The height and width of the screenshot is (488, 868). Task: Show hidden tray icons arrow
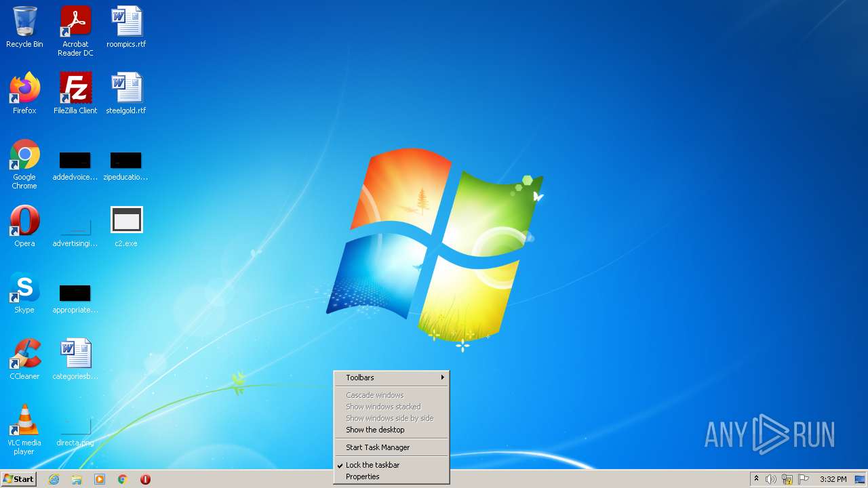tap(756, 479)
